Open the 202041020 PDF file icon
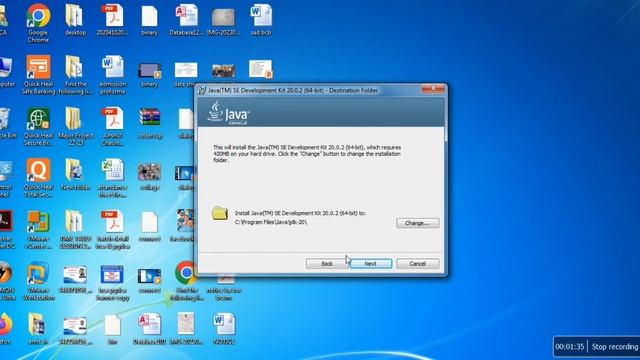640x360 pixels. pyautogui.click(x=112, y=20)
